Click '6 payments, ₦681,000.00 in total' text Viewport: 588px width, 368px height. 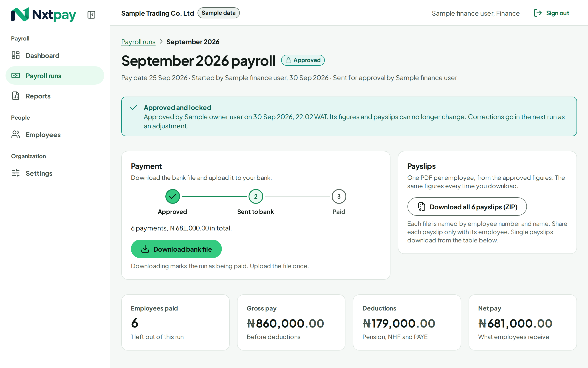pos(181,228)
